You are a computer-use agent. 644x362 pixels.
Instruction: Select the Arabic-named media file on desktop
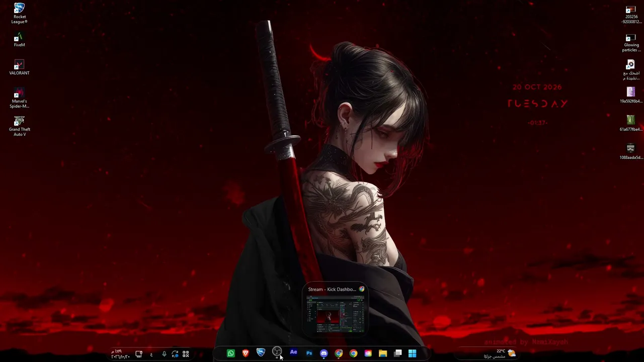click(x=631, y=71)
